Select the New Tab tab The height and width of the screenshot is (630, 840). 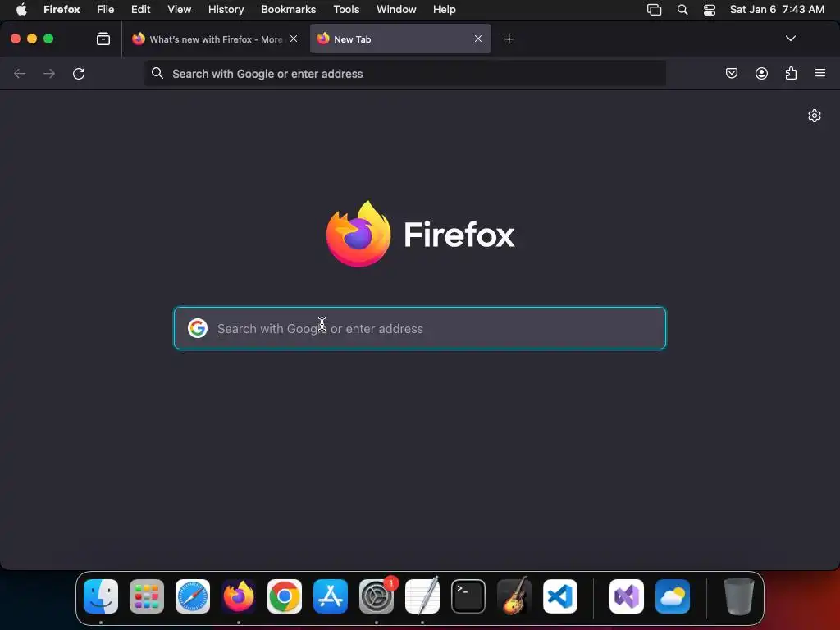tap(400, 39)
